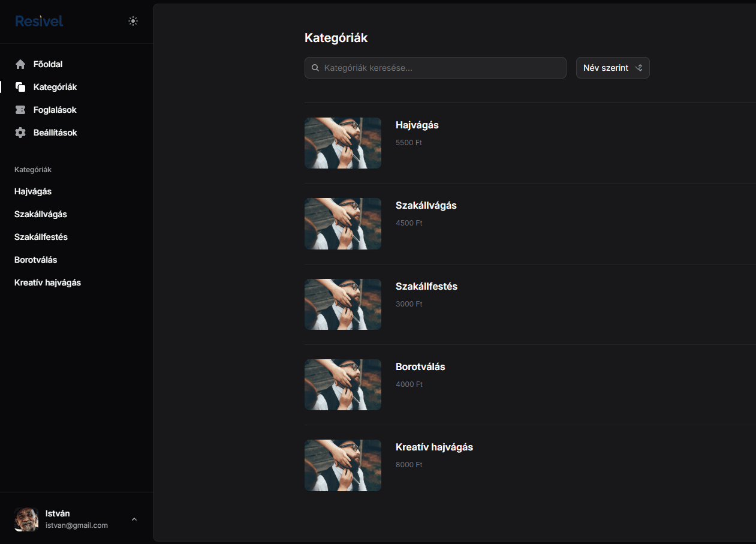756x544 pixels.
Task: Click the 4000 Ft price
Action: point(409,384)
